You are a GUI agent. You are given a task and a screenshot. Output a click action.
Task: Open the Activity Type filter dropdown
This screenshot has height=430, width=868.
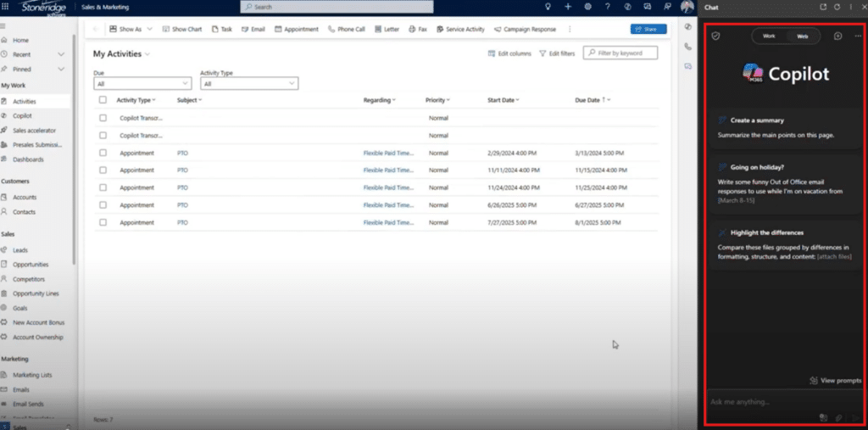click(x=249, y=84)
